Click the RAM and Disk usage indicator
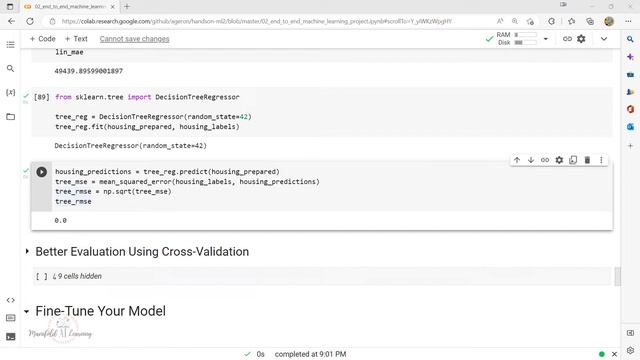Viewport: 640px width, 360px height. click(x=516, y=39)
